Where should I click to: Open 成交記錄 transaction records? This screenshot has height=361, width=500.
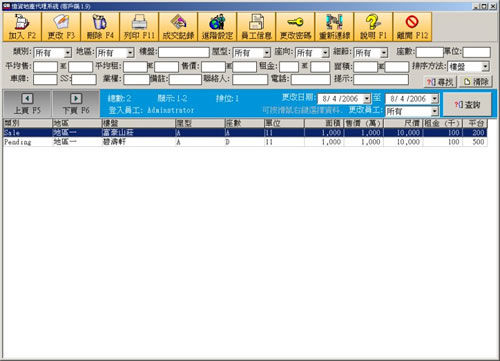pyautogui.click(x=178, y=27)
